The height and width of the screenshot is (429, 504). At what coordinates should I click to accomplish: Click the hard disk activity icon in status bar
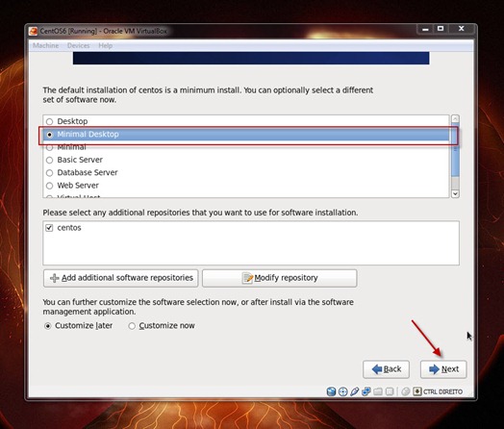(331, 391)
